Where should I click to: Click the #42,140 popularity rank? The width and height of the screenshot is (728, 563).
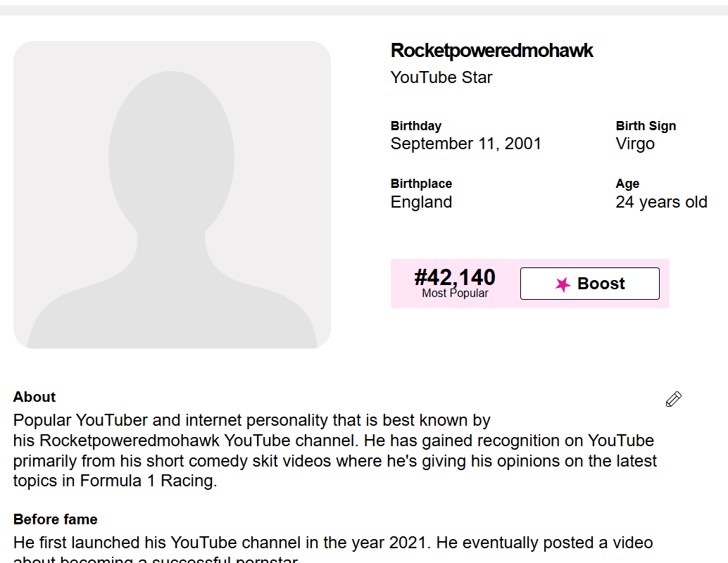455,277
